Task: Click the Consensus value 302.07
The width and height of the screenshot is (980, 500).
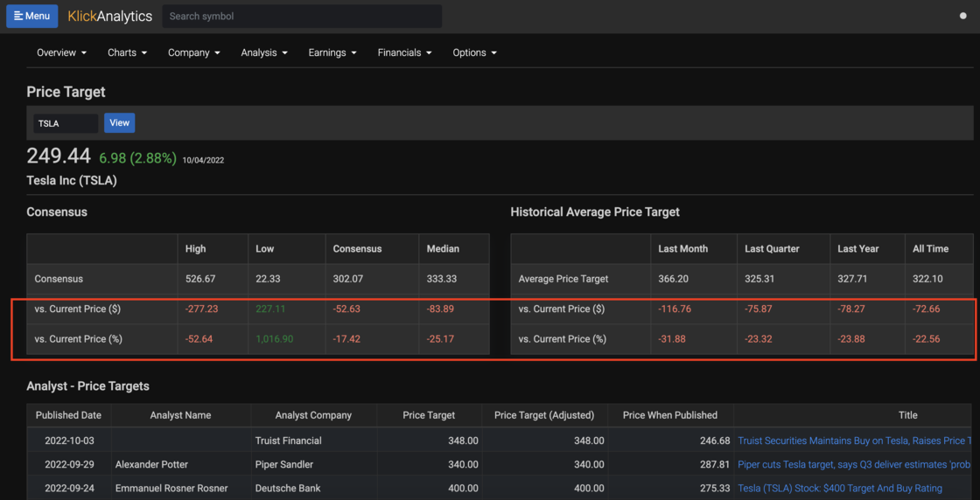Action: [x=349, y=279]
